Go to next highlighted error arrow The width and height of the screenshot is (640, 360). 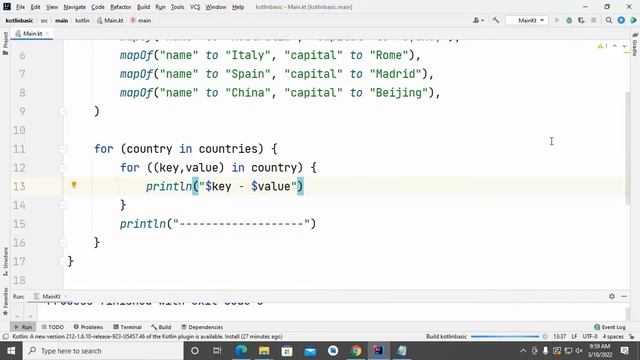624,46
